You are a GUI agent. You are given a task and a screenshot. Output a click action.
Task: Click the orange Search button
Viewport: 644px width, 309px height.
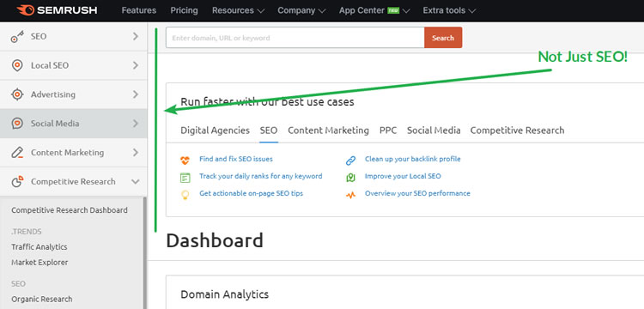point(443,38)
